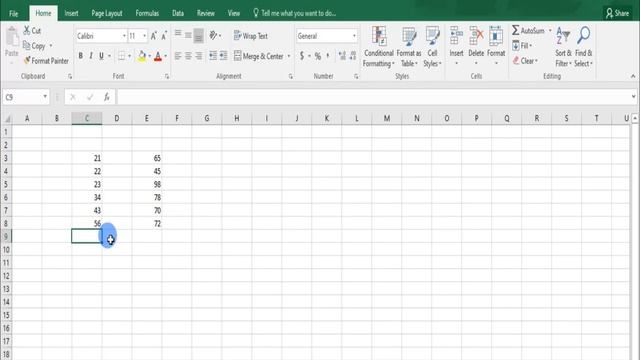640x360 pixels.
Task: Switch to the Data tab
Action: tap(178, 13)
